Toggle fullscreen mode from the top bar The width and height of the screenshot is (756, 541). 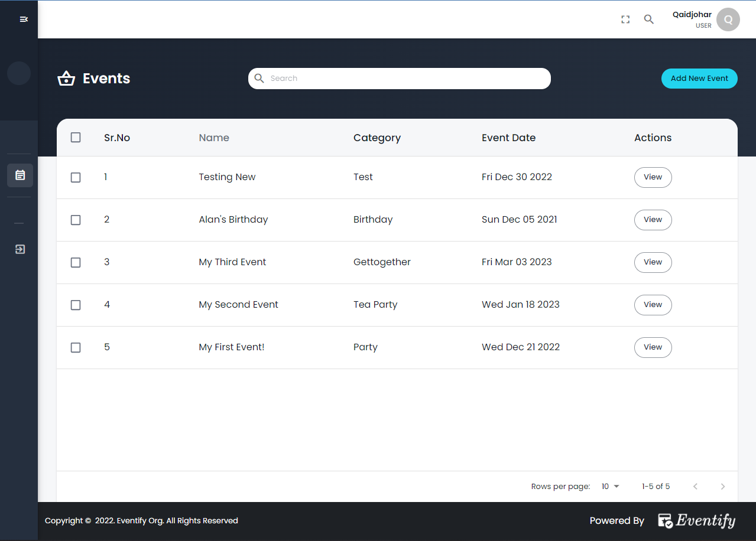tap(625, 19)
